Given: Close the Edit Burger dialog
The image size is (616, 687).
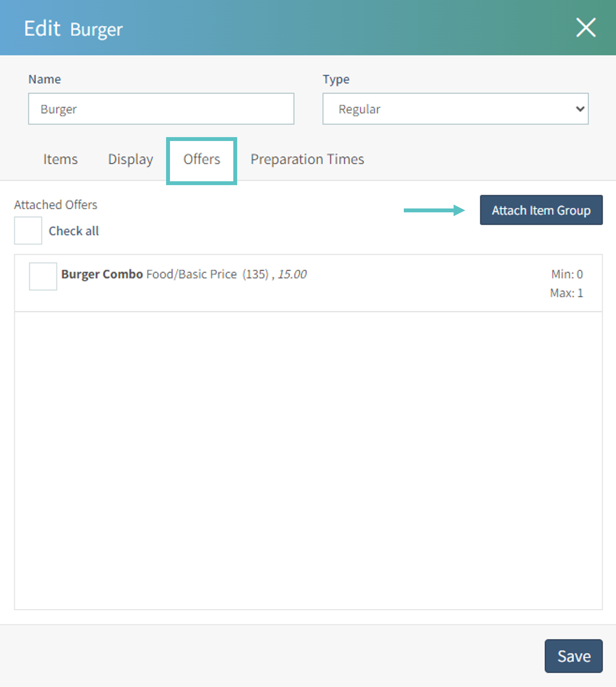Looking at the screenshot, I should (x=585, y=28).
